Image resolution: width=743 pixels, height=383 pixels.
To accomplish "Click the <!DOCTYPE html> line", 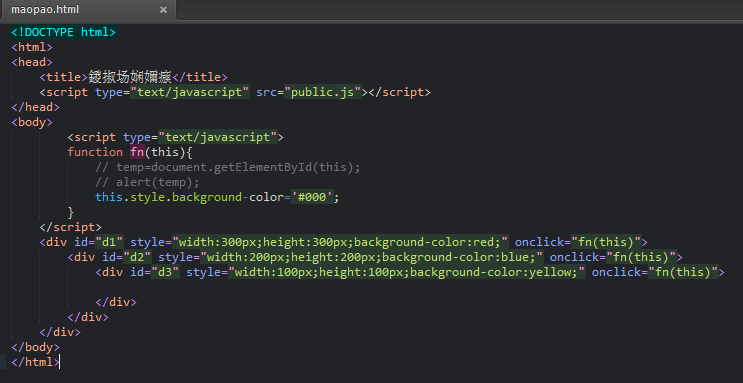I will (63, 32).
